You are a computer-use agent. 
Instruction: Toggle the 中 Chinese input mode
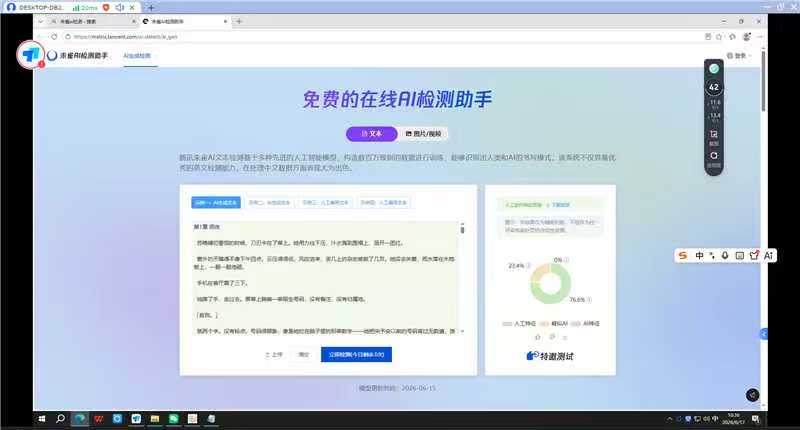[x=699, y=256]
